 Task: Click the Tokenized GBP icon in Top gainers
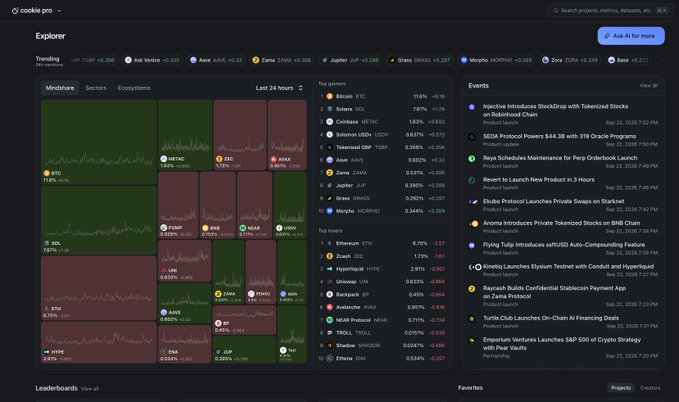point(330,147)
